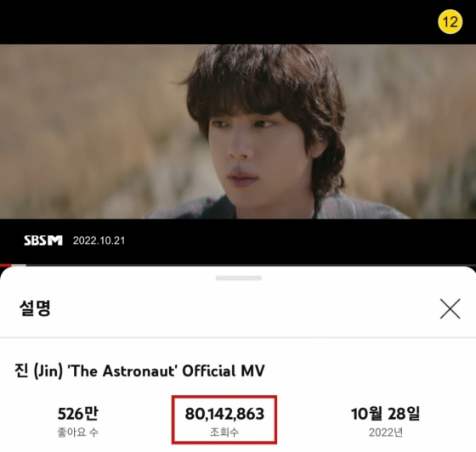The height and width of the screenshot is (452, 476).
Task: Tap the video frame to show player controls
Action: coord(238,132)
